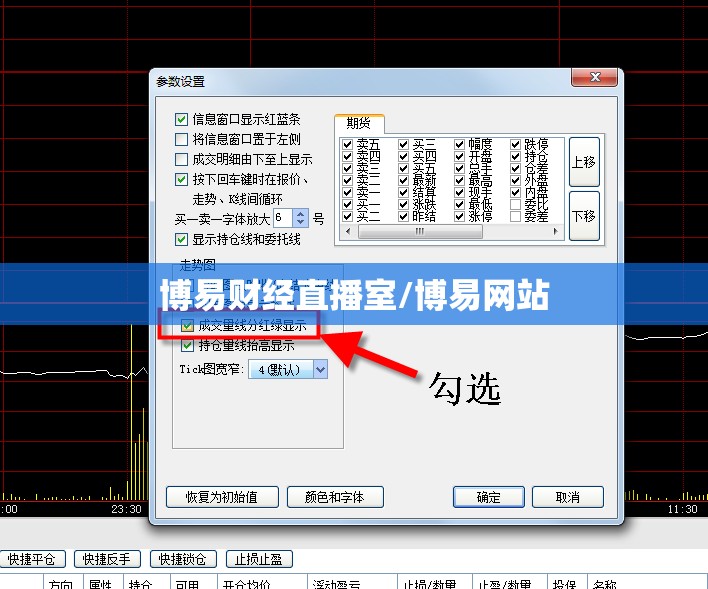The height and width of the screenshot is (589, 708).
Task: Toggle the 外盘 field checkbox
Action: (x=515, y=181)
